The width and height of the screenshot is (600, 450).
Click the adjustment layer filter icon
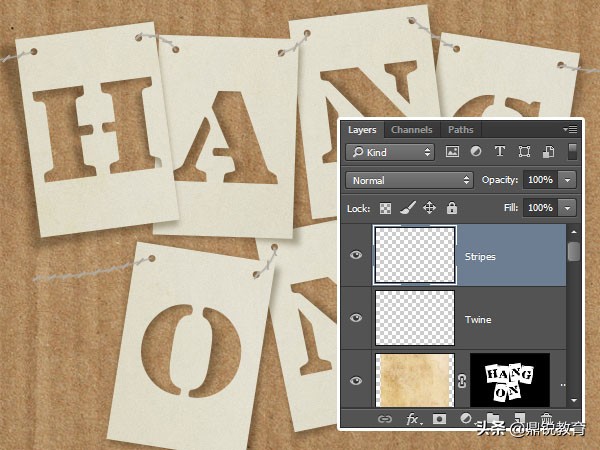(476, 152)
